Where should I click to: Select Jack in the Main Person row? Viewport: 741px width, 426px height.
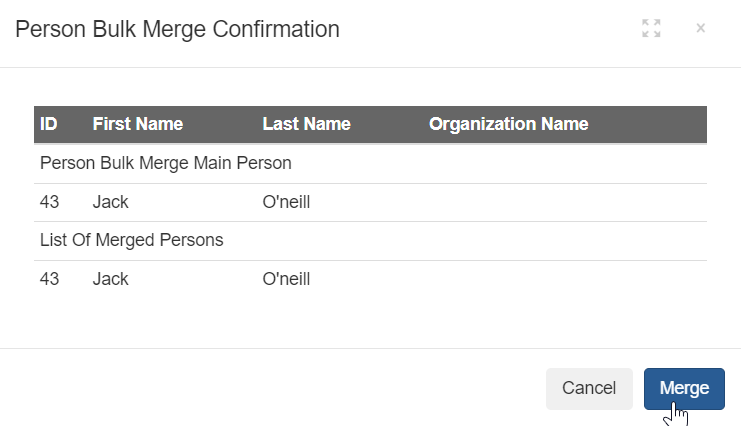click(x=110, y=202)
